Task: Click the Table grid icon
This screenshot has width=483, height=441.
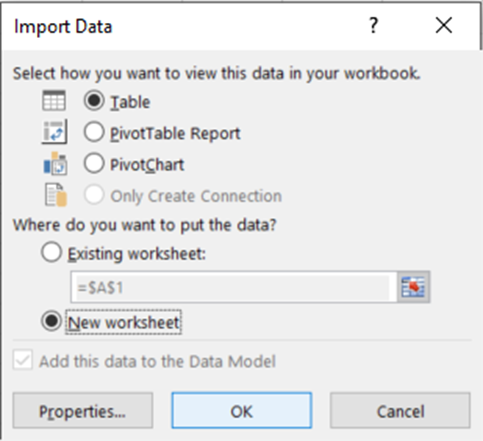Action: (x=54, y=100)
